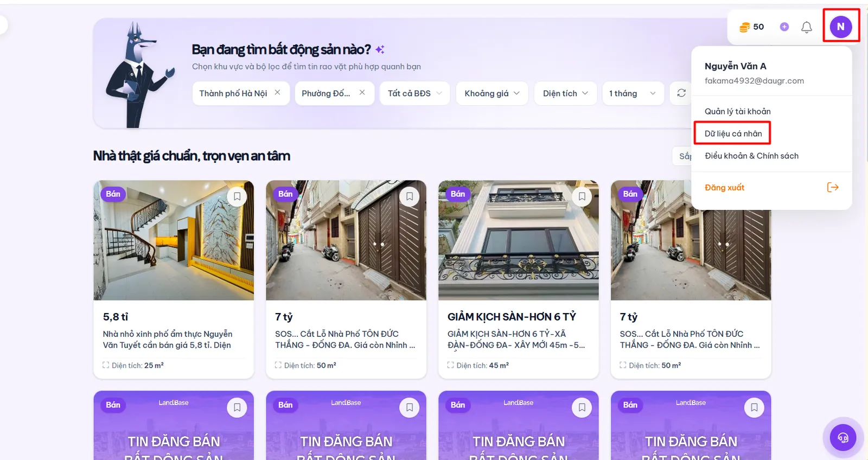868x460 pixels.
Task: Bookmark the fourth LandBase card
Action: tap(755, 407)
